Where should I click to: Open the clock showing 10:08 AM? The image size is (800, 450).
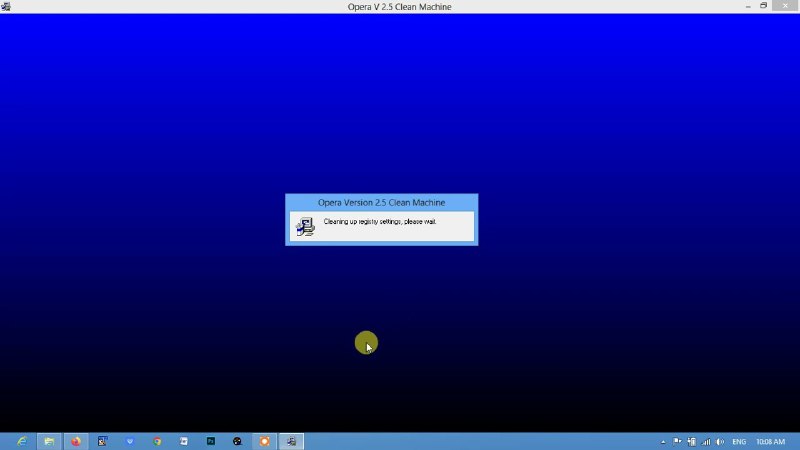[770, 442]
